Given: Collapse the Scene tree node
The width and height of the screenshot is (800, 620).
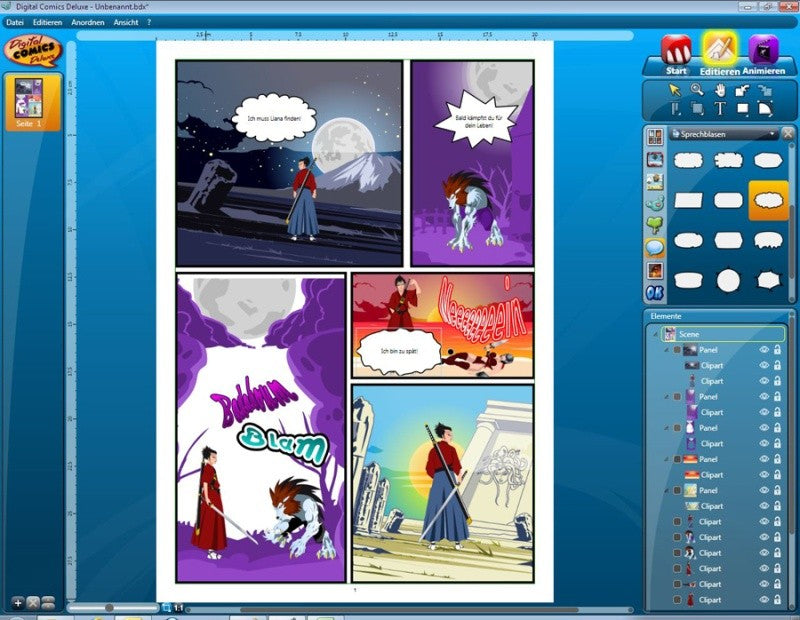Looking at the screenshot, I should click(x=656, y=334).
